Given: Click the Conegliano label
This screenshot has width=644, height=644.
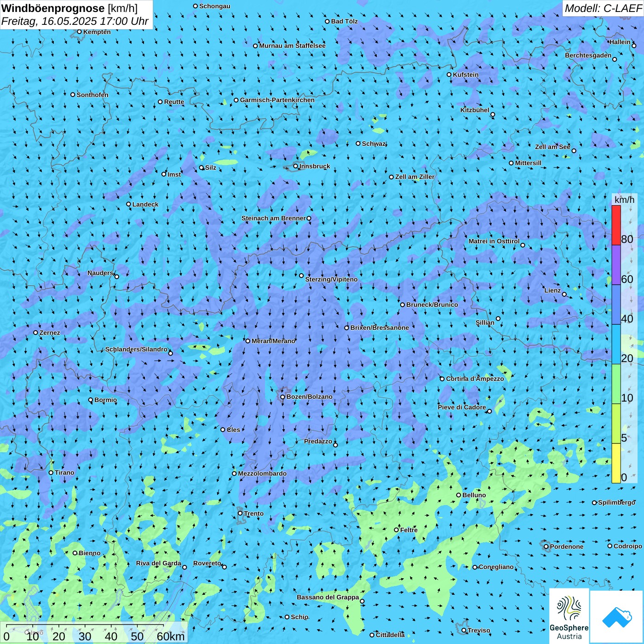Looking at the screenshot, I should click(496, 567).
